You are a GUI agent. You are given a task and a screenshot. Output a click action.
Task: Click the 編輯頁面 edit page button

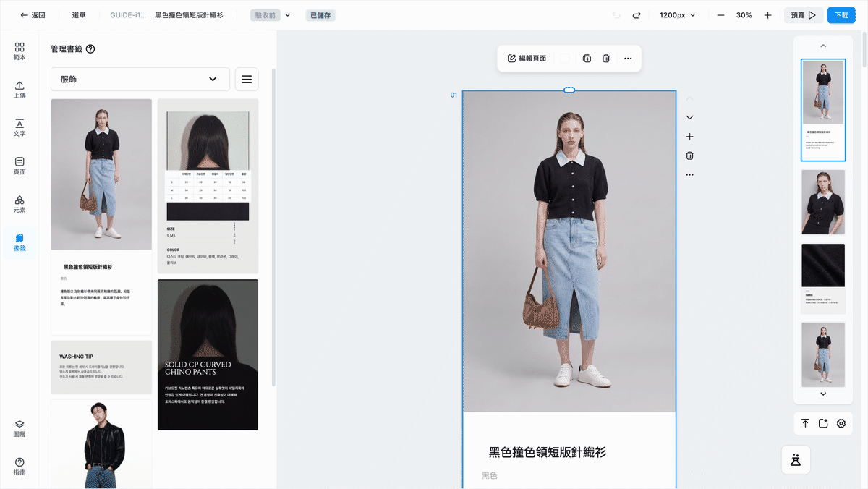527,58
